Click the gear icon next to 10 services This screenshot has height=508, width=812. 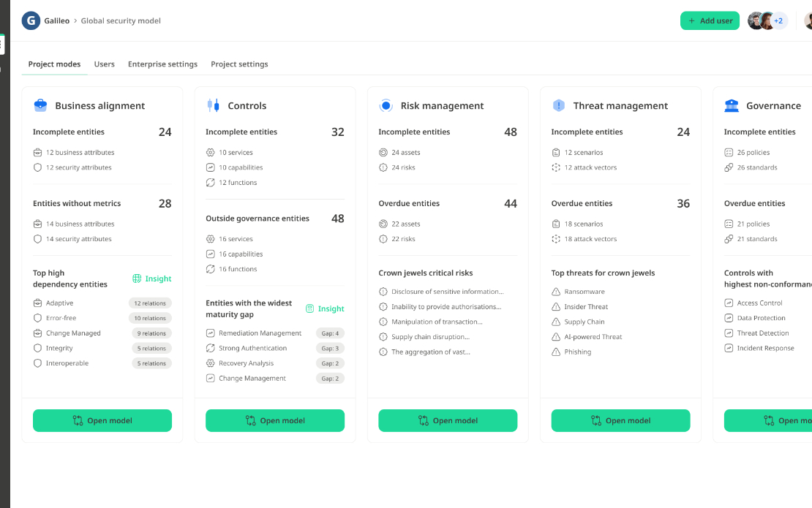point(210,153)
